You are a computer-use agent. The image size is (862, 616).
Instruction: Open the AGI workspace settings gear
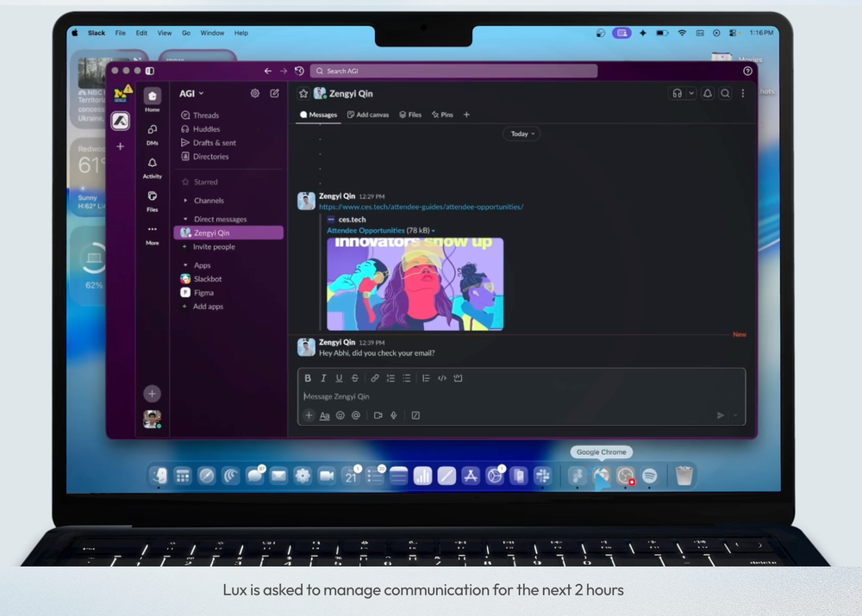[x=254, y=93]
